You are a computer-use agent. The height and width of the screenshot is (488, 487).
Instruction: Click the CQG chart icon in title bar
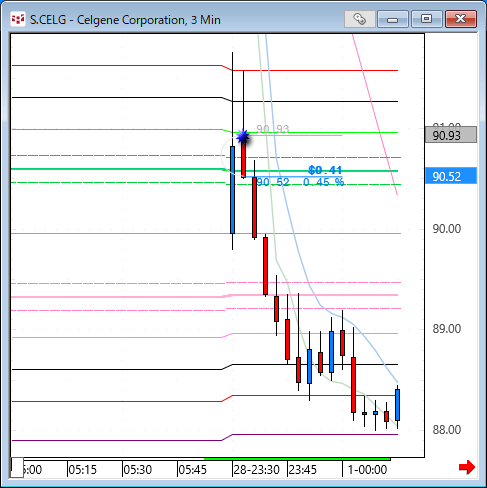(x=17, y=19)
